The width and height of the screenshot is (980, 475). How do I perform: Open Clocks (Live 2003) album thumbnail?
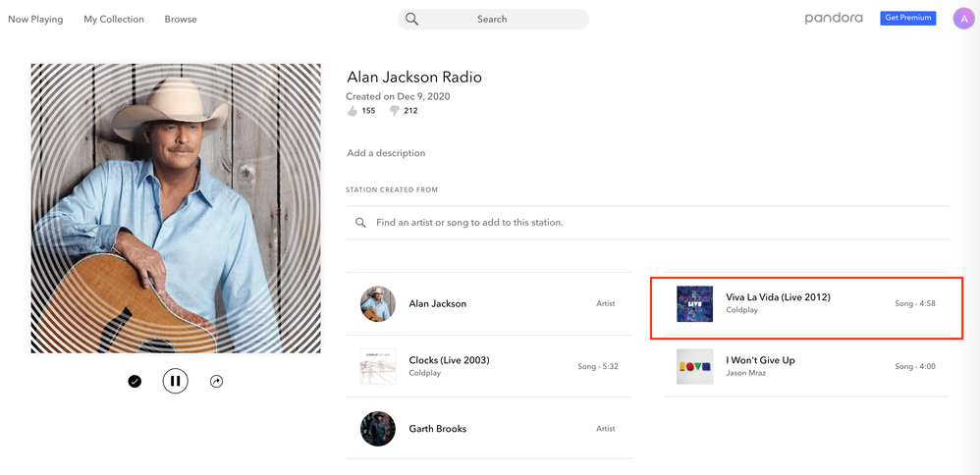[x=378, y=366]
